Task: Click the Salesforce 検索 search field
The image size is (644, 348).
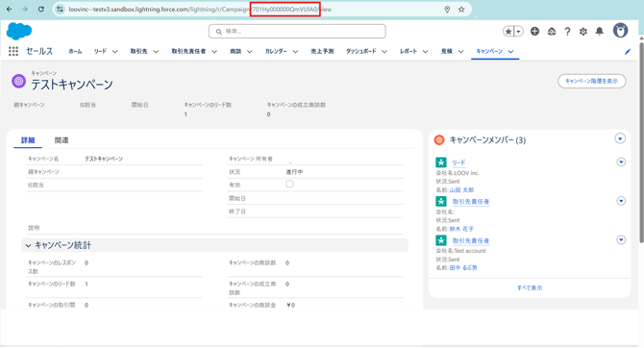Action: click(x=297, y=31)
